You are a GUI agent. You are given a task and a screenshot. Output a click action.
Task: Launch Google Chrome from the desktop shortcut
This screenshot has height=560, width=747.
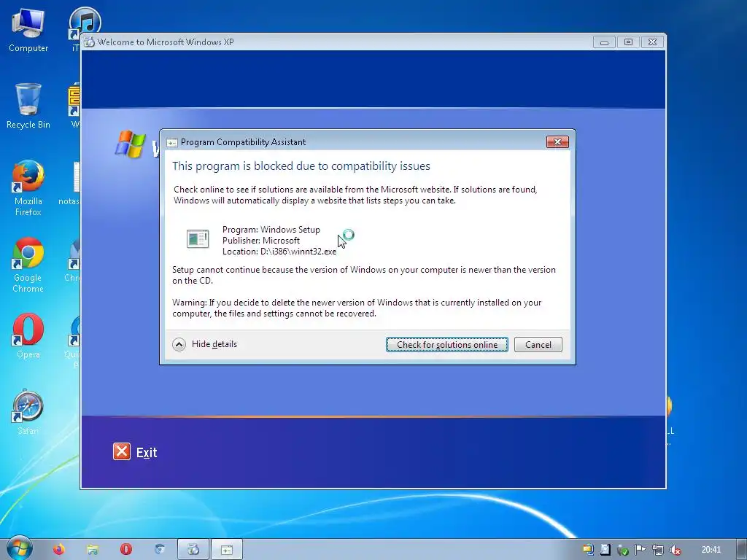pyautogui.click(x=28, y=265)
